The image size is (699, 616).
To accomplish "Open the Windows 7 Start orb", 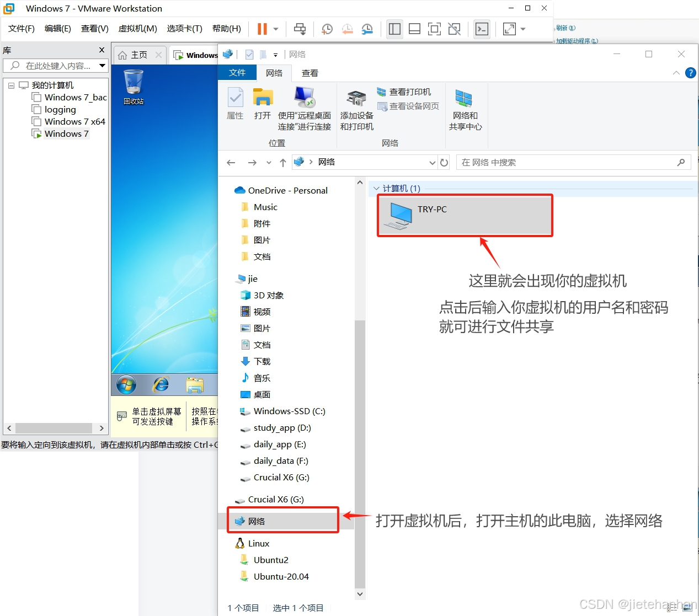I will point(126,384).
